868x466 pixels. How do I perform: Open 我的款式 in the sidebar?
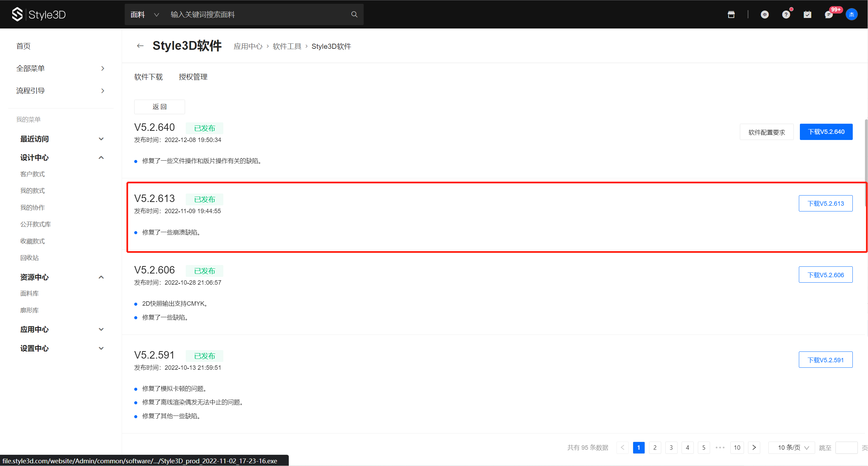(33, 191)
